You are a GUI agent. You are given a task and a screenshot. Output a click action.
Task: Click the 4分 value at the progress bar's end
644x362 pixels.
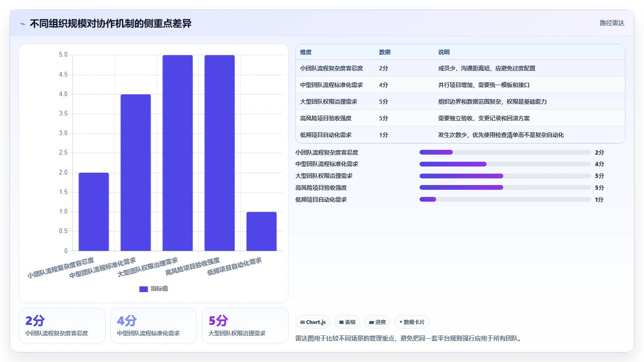(x=599, y=164)
